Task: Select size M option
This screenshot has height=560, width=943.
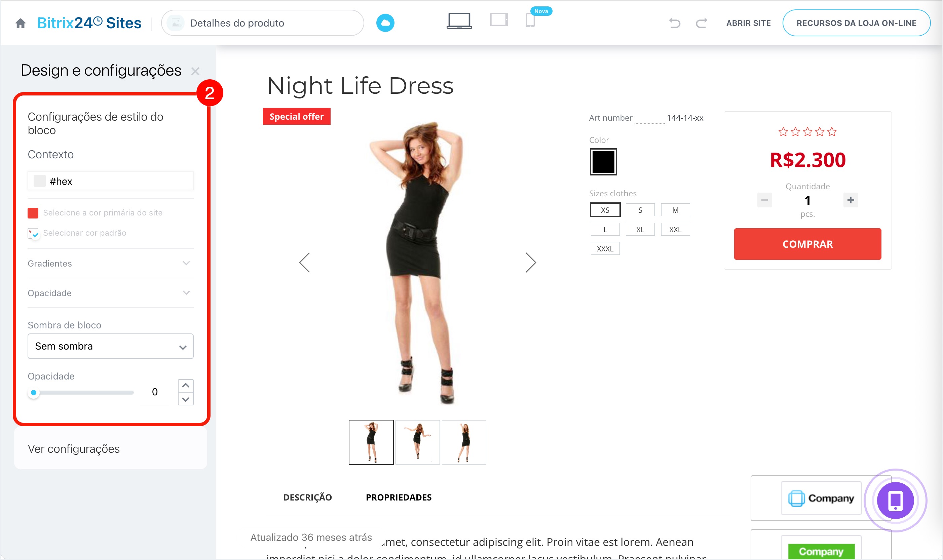Action: (675, 210)
